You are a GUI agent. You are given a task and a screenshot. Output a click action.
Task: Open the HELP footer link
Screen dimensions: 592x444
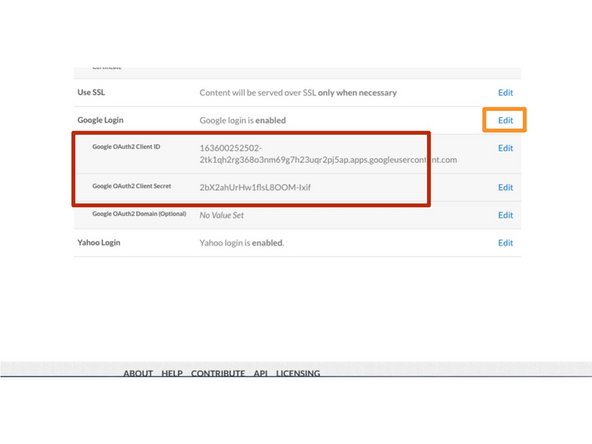172,373
